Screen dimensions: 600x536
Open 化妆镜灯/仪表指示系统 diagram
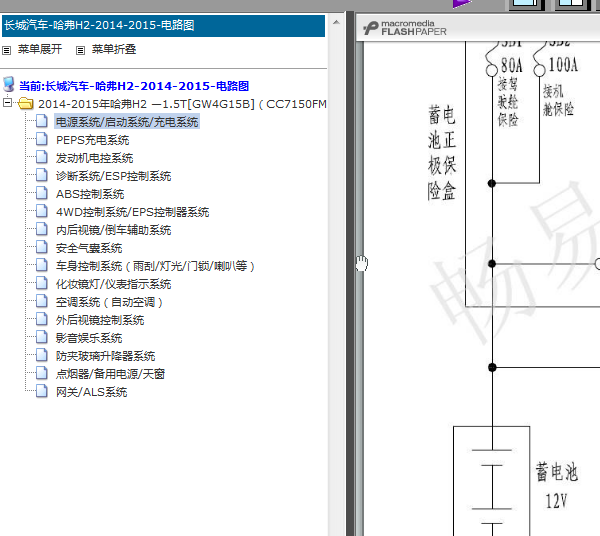pyautogui.click(x=113, y=284)
